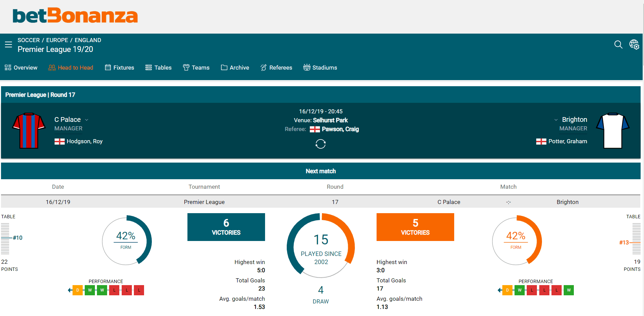Click the C Palace striped jersey image
Screen dimensions: 644x316
pos(29,131)
